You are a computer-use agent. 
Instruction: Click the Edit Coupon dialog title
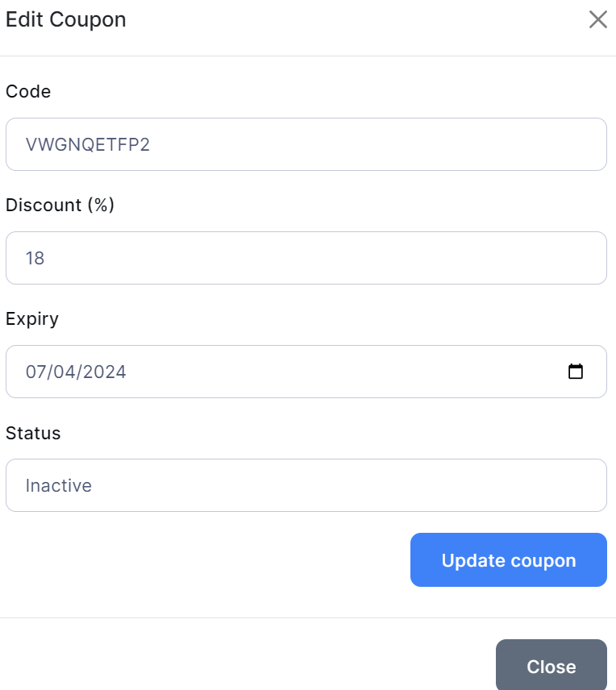[66, 20]
